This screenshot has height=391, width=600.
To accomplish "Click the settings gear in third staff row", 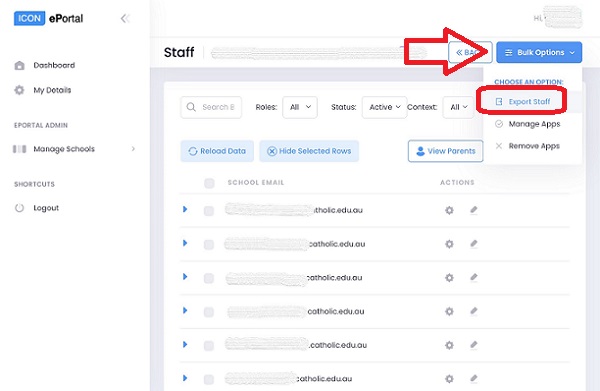I will 449,278.
